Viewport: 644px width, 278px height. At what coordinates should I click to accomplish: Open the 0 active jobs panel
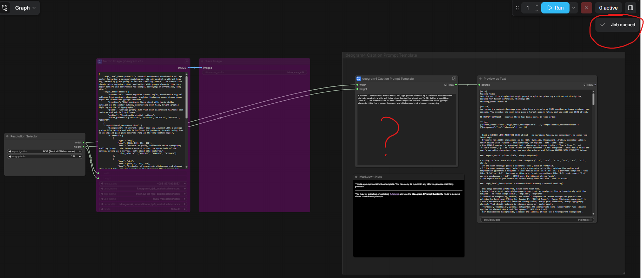(x=608, y=8)
